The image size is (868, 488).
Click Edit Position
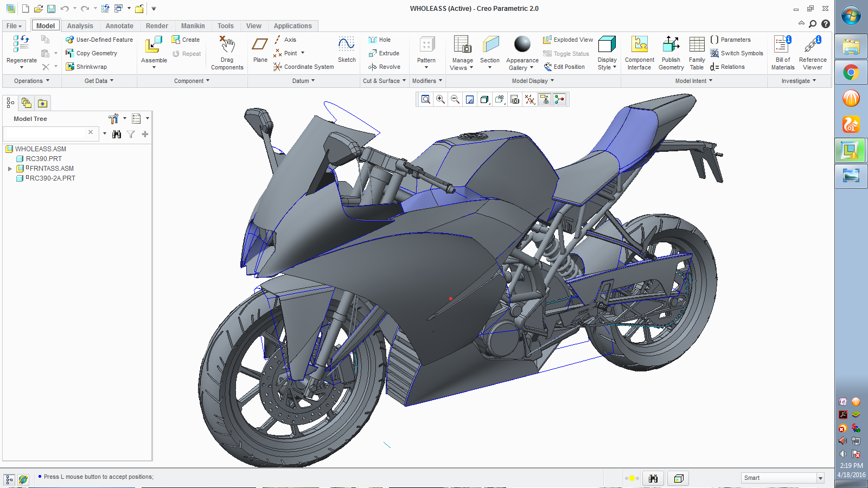pyautogui.click(x=564, y=67)
